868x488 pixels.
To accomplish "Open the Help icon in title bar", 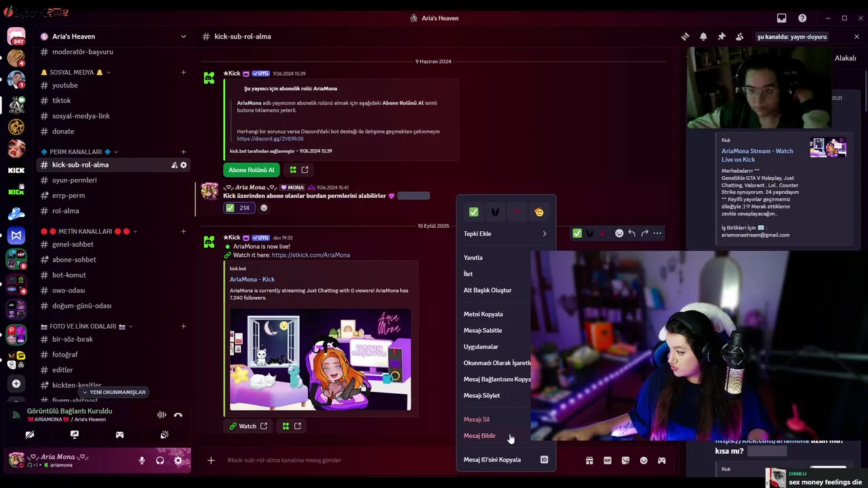I will coord(802,18).
